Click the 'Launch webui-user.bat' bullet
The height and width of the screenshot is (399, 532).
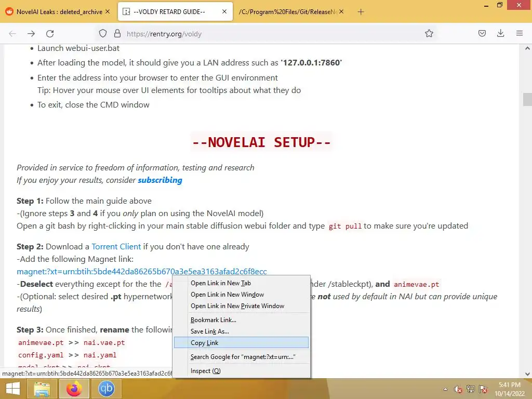(x=78, y=48)
